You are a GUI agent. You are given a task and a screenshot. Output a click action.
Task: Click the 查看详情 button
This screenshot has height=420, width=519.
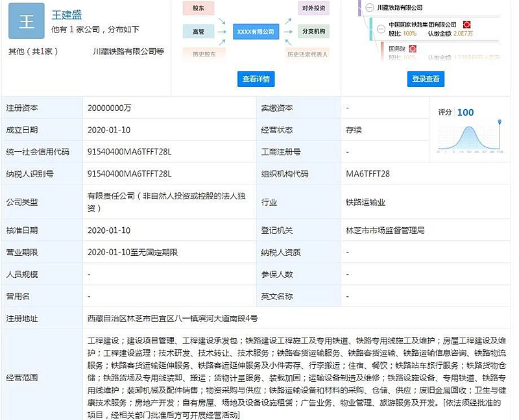(x=256, y=79)
